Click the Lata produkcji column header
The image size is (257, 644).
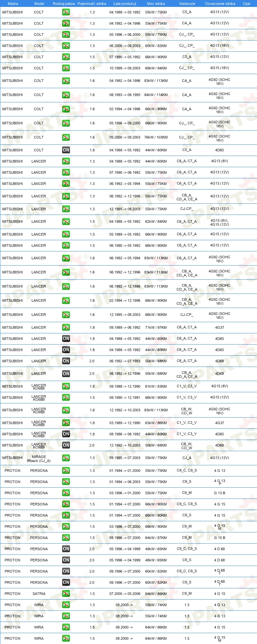(x=125, y=4)
